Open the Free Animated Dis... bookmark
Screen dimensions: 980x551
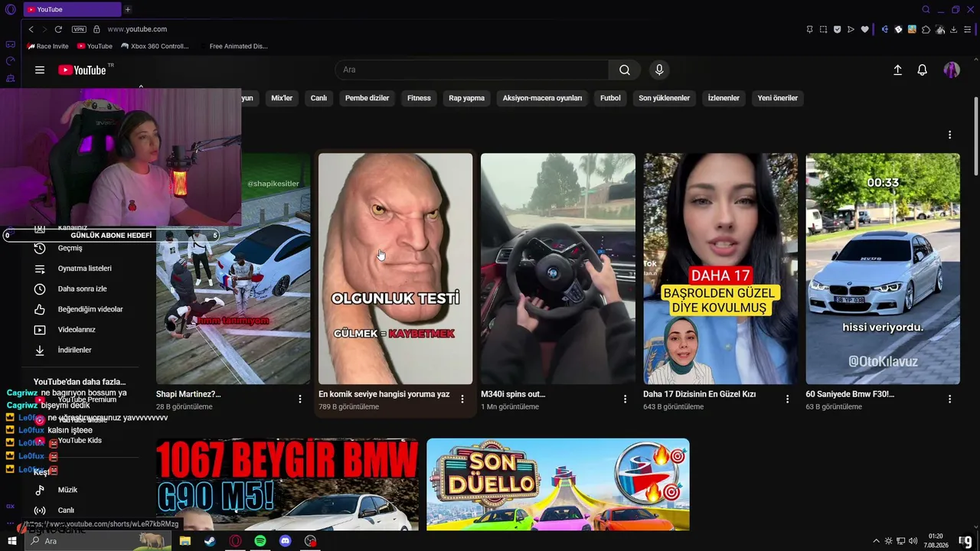tap(234, 46)
